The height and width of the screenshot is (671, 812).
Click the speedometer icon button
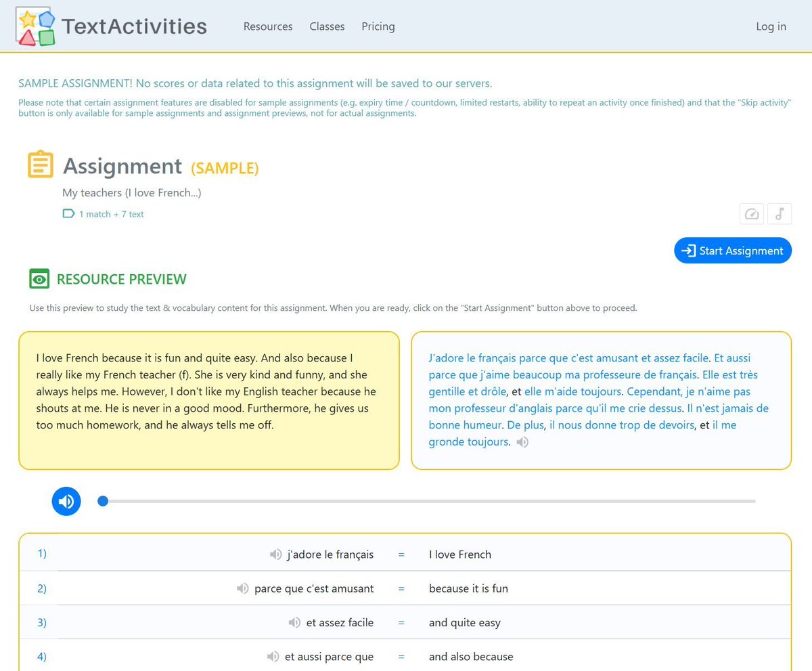pos(752,214)
